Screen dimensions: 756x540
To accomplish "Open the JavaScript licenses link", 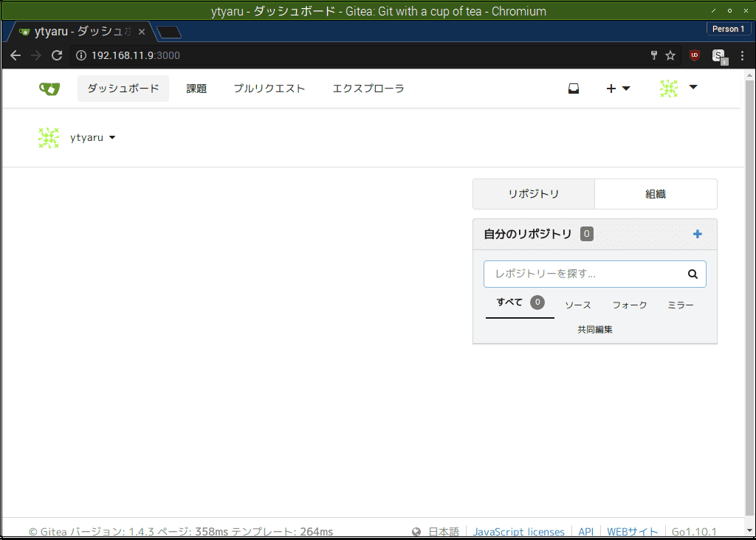I will coord(518,531).
